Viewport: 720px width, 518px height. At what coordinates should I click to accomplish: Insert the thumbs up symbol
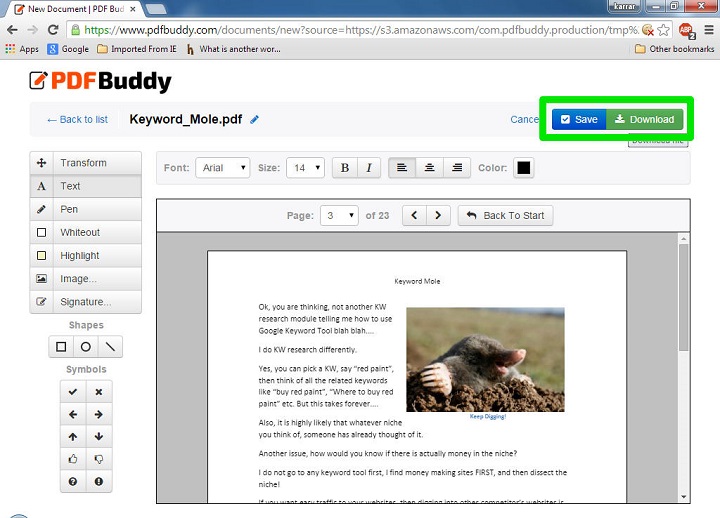coord(73,459)
